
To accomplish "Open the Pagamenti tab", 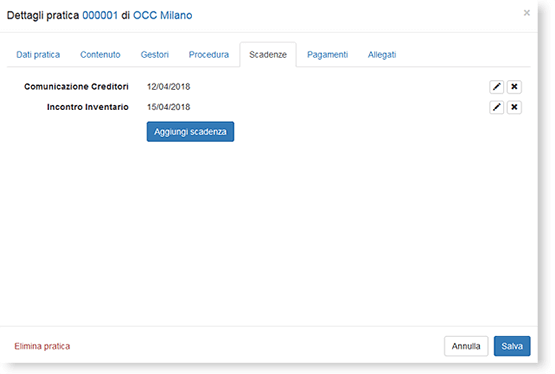I will pyautogui.click(x=327, y=55).
